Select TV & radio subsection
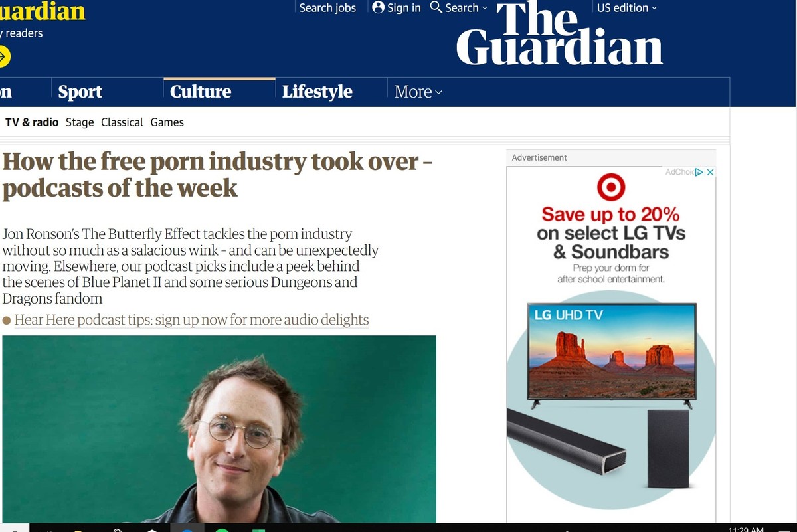This screenshot has height=532, width=797. (32, 122)
